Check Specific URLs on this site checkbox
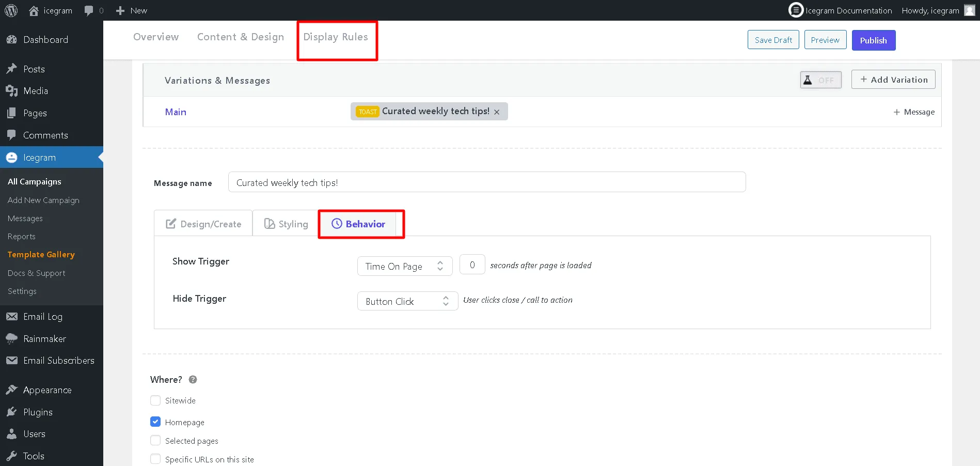This screenshot has width=980, height=466. (155, 459)
